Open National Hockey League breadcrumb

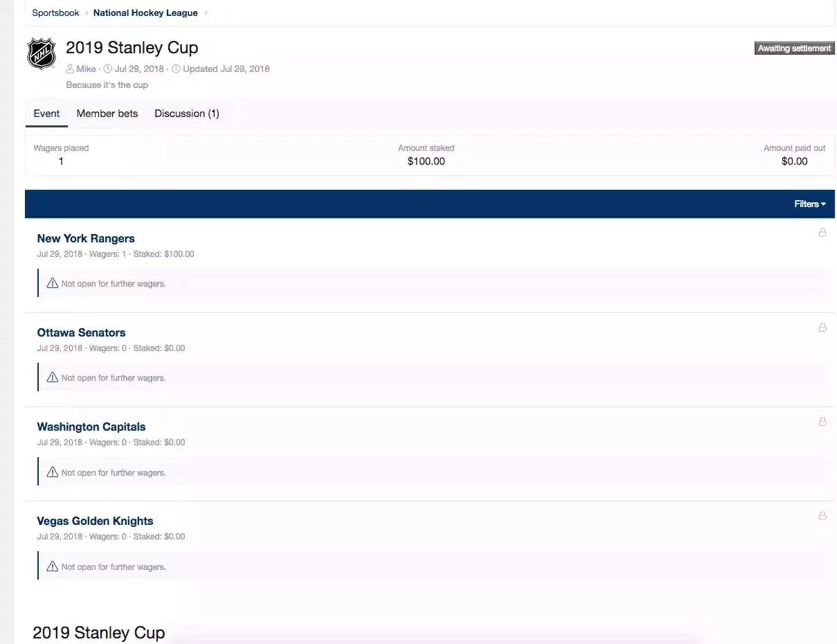pyautogui.click(x=145, y=13)
